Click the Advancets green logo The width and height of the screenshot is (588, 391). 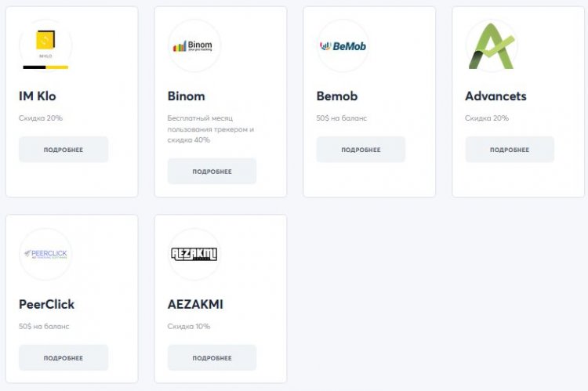tap(492, 45)
